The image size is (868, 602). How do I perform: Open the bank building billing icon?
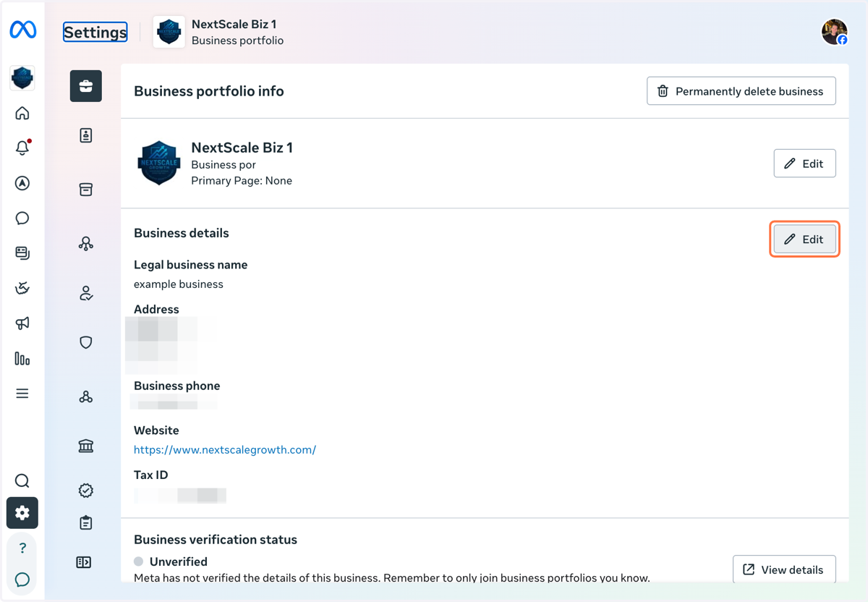[x=86, y=446]
